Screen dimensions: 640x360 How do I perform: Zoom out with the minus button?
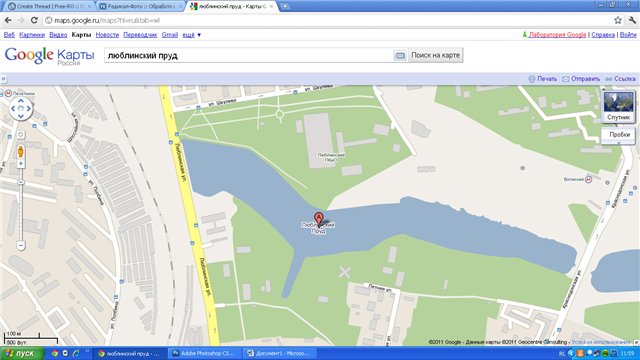click(x=21, y=245)
